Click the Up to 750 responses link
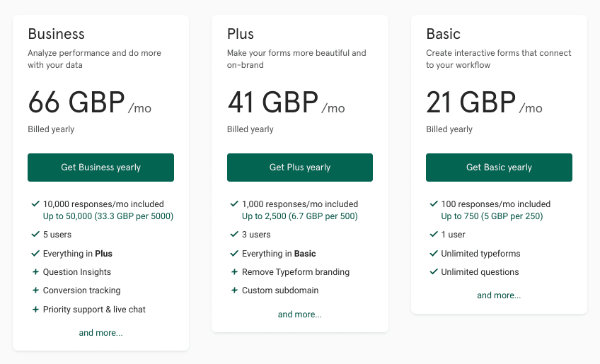 point(492,216)
